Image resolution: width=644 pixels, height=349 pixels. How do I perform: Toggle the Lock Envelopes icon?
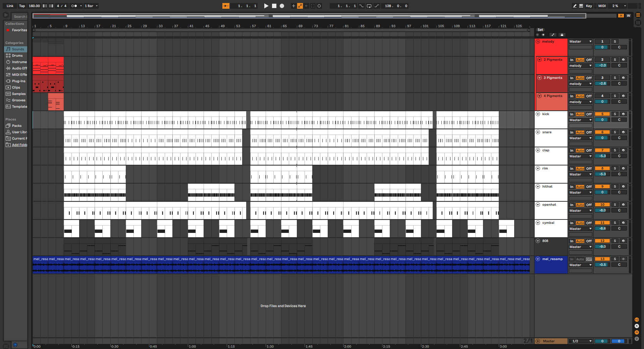point(562,35)
